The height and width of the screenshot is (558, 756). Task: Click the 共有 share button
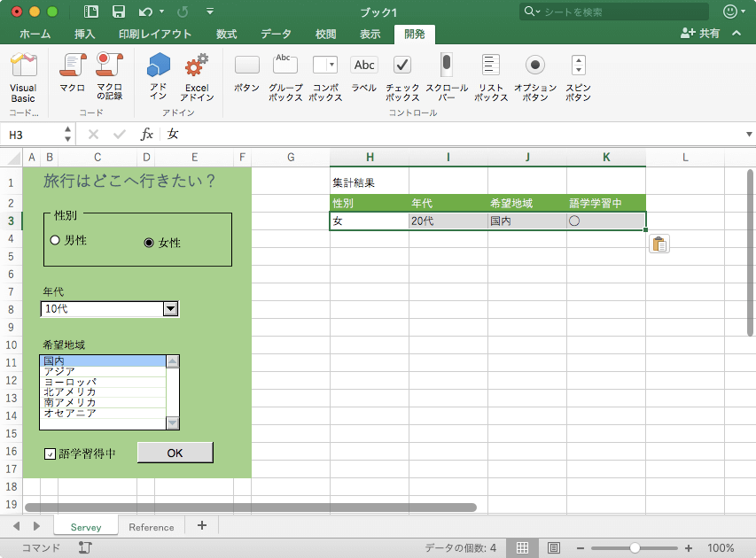point(700,34)
